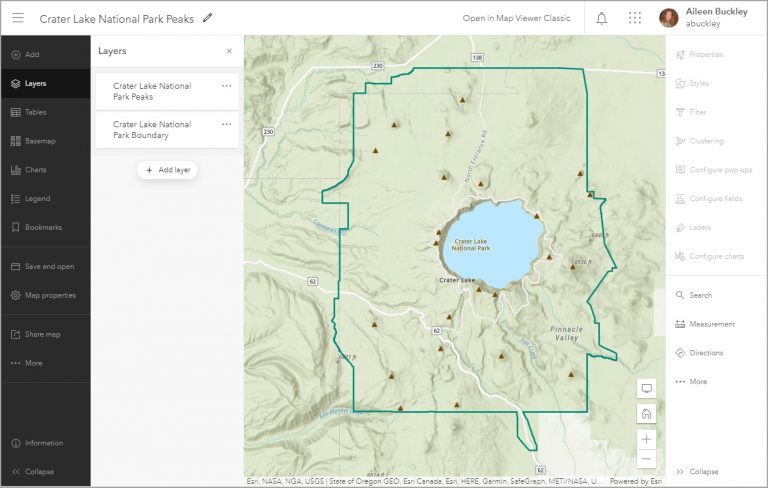Open options for Park Peaks layer
Screen dimensions: 768x488
coord(226,86)
